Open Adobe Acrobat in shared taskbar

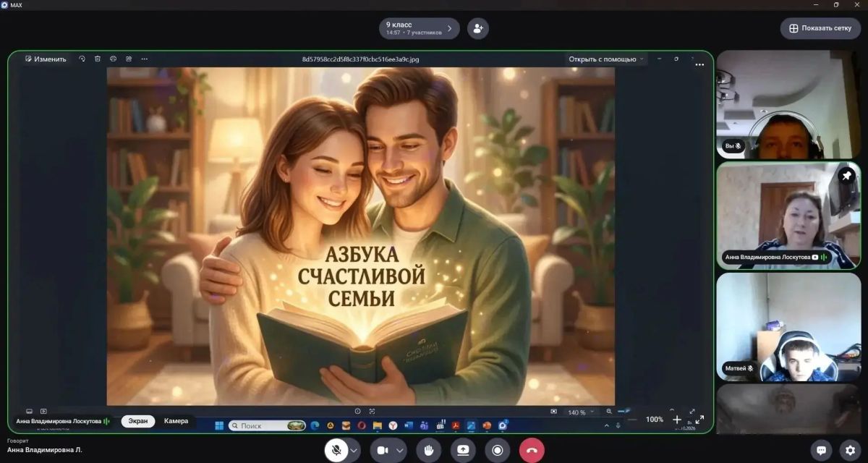pyautogui.click(x=456, y=425)
